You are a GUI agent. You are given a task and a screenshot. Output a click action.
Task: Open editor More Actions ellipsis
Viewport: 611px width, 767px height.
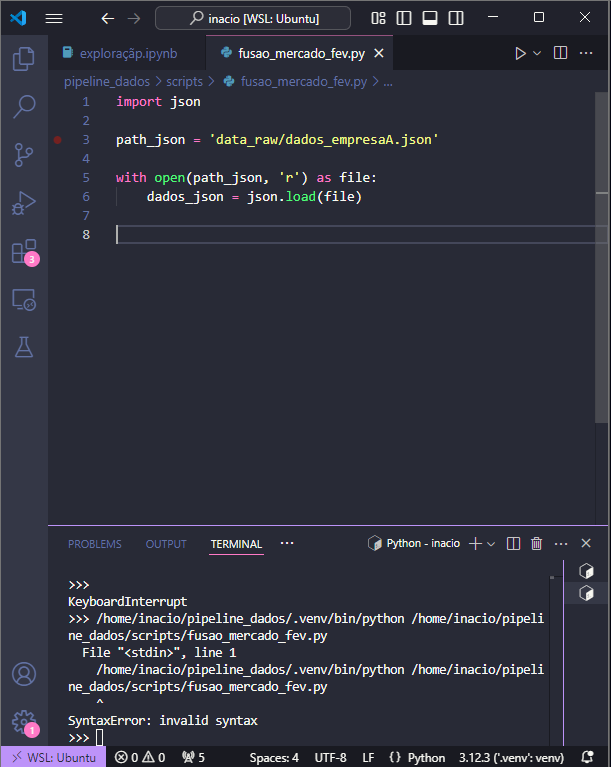[586, 53]
